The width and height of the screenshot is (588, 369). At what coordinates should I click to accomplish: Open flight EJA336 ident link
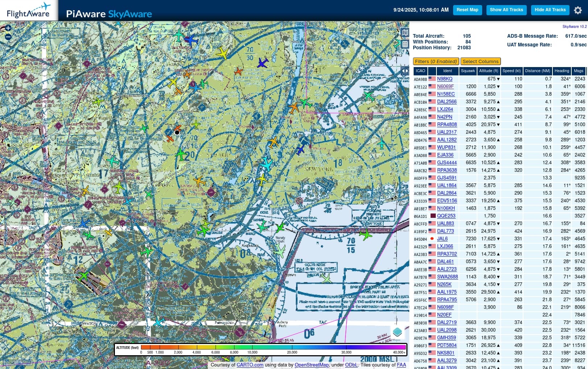click(445, 155)
